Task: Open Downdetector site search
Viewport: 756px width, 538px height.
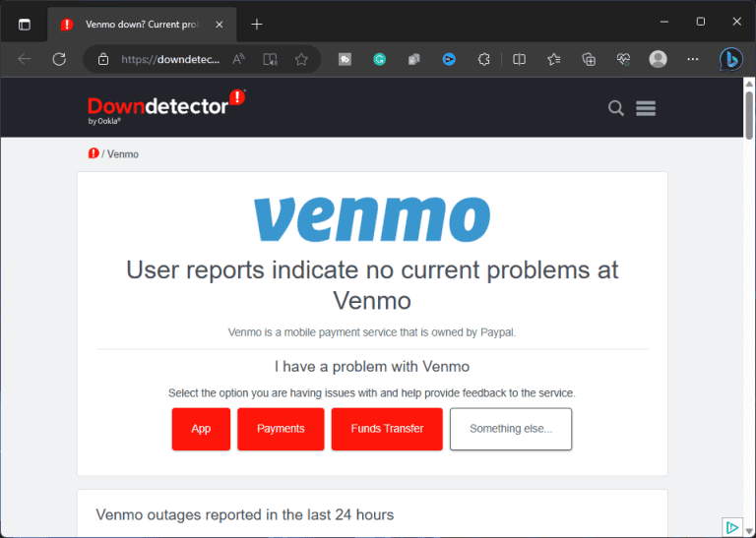Action: click(x=615, y=108)
